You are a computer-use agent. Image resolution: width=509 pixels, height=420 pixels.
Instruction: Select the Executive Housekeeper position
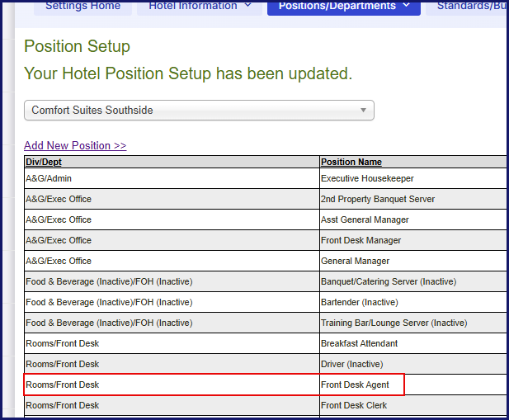367,178
